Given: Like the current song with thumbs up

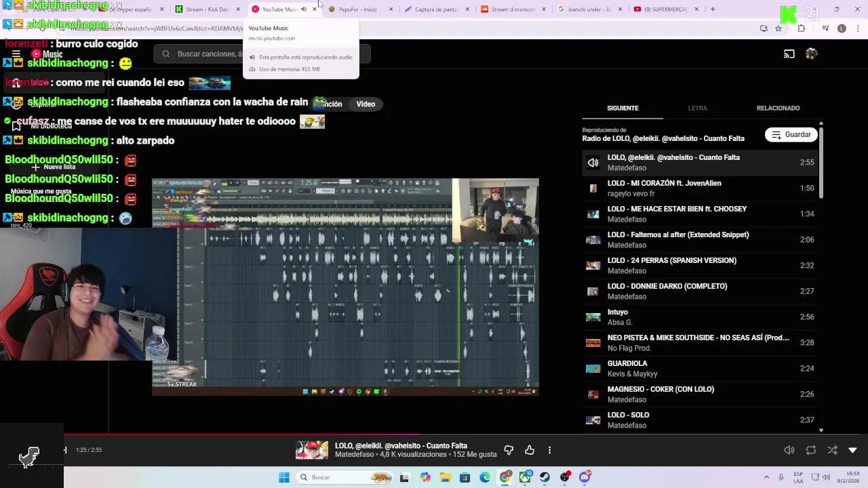Looking at the screenshot, I should (530, 450).
